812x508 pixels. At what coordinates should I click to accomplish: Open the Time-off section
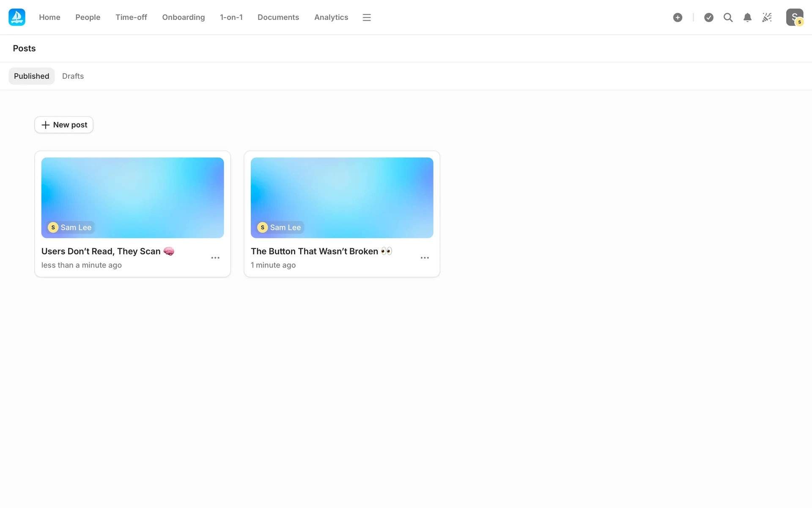tap(131, 17)
